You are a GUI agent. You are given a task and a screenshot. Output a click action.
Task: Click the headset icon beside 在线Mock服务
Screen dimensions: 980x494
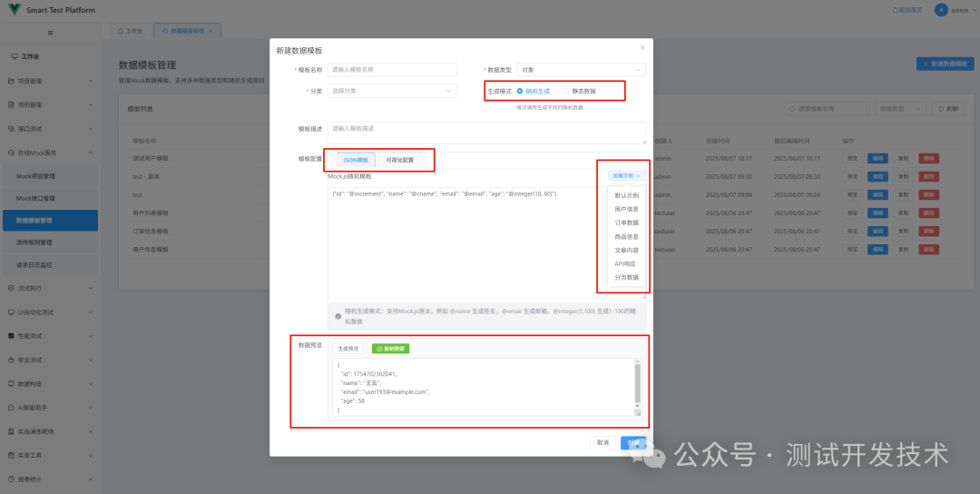click(x=11, y=153)
